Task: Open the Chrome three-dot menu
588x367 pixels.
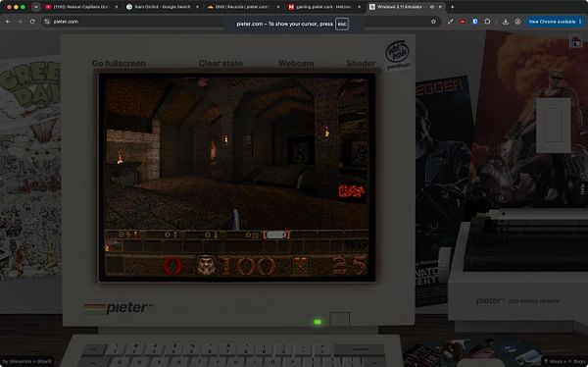Action: [580, 22]
